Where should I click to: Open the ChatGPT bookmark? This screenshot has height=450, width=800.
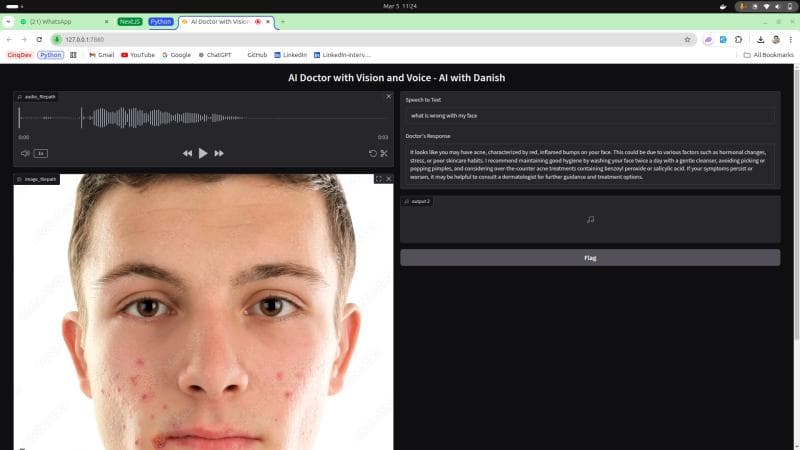215,55
